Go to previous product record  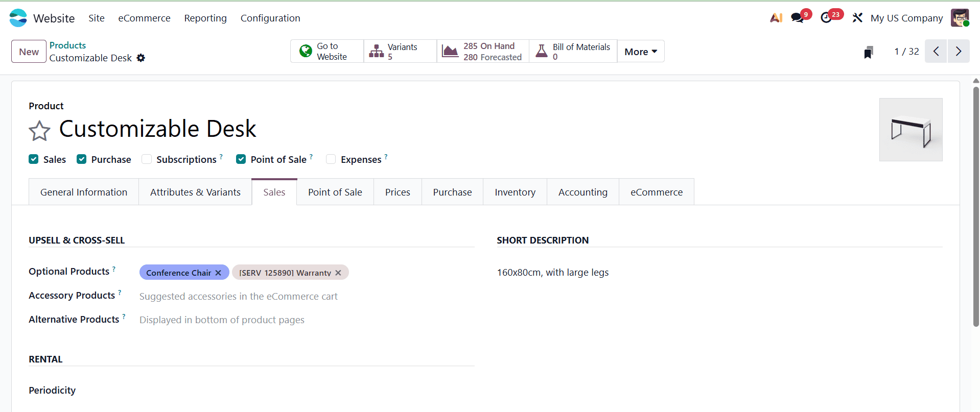936,51
